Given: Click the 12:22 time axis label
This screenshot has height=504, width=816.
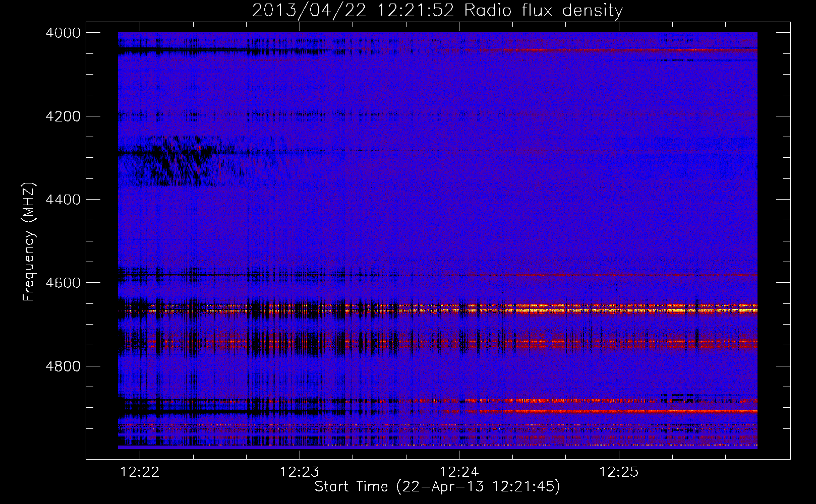Looking at the screenshot, I should [x=140, y=472].
